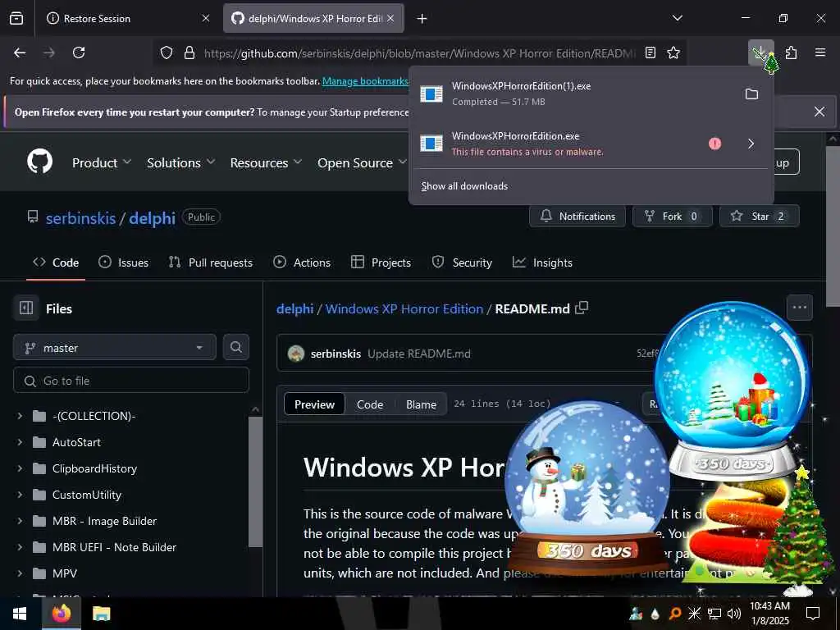Image resolution: width=840 pixels, height=630 pixels.
Task: Click Show all downloads
Action: point(464,186)
